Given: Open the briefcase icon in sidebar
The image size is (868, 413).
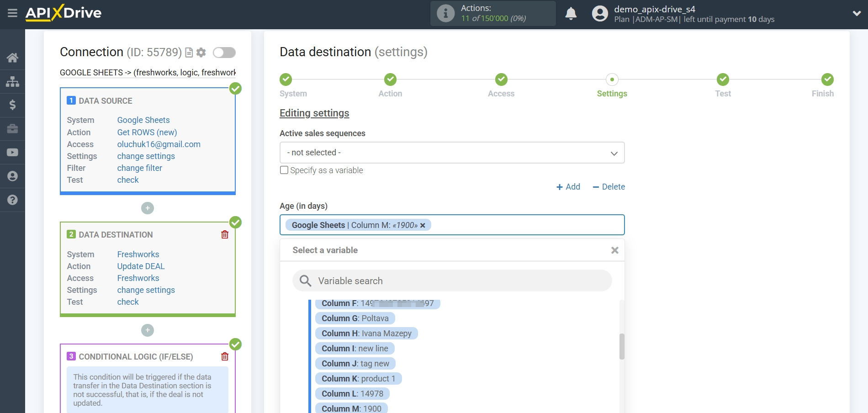Looking at the screenshot, I should (x=12, y=129).
